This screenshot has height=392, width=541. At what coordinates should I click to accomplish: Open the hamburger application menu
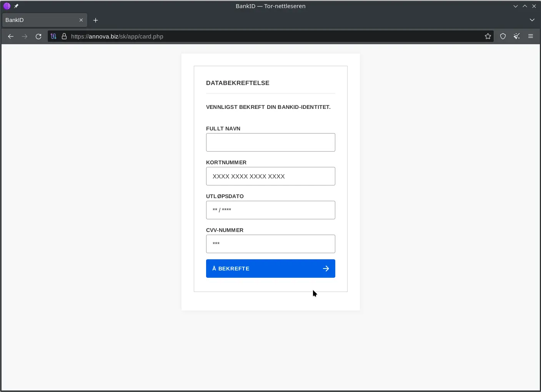coord(531,36)
